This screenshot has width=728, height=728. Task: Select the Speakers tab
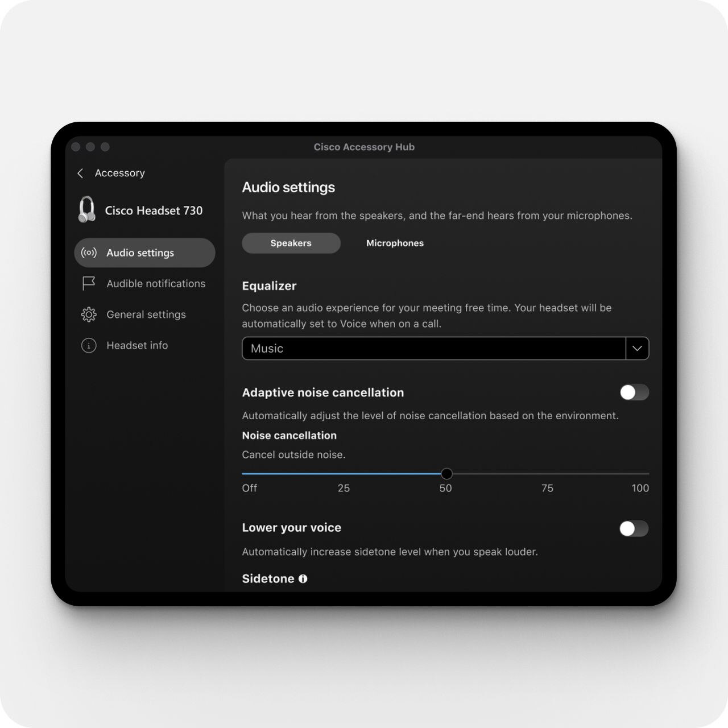tap(291, 243)
